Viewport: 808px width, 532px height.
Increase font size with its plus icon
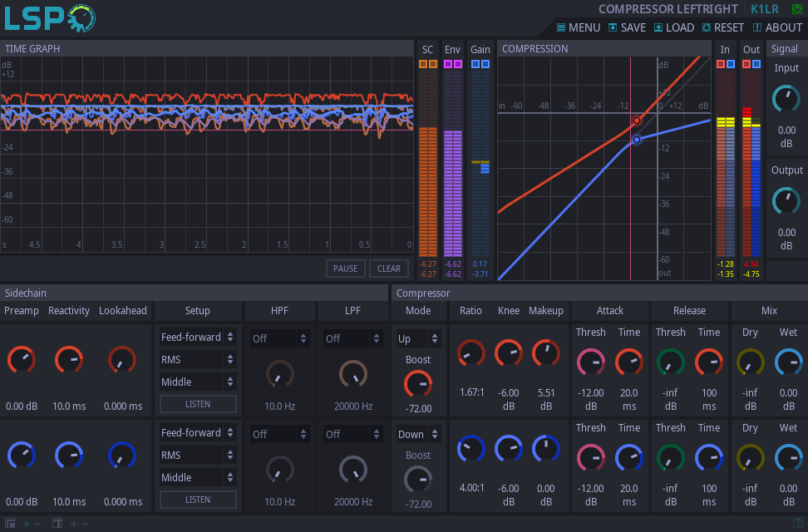pyautogui.click(x=74, y=524)
